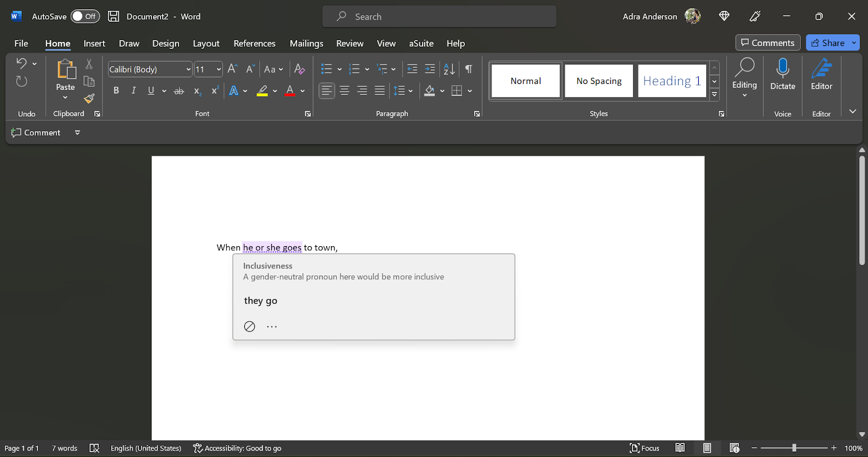Open the numbering list style dropdown
The height and width of the screenshot is (457, 868).
pyautogui.click(x=367, y=69)
